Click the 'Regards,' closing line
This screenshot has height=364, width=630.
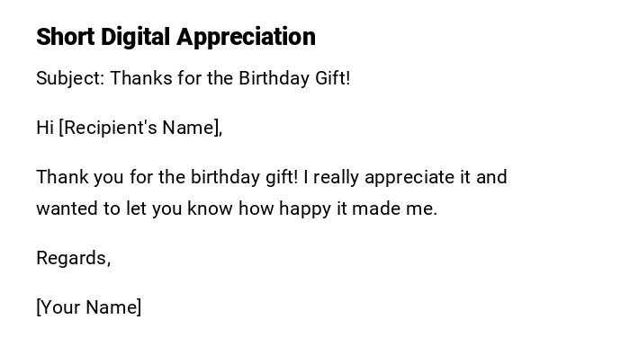tap(73, 258)
